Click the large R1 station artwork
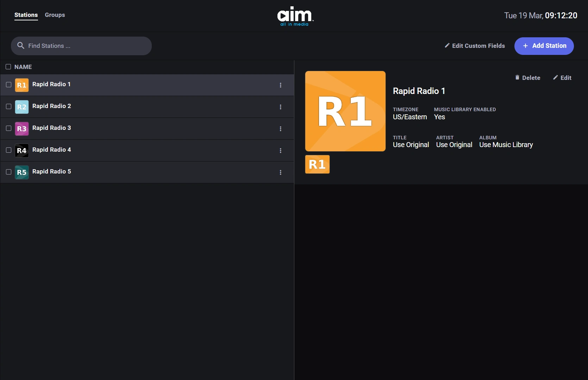The image size is (588, 380). click(345, 111)
